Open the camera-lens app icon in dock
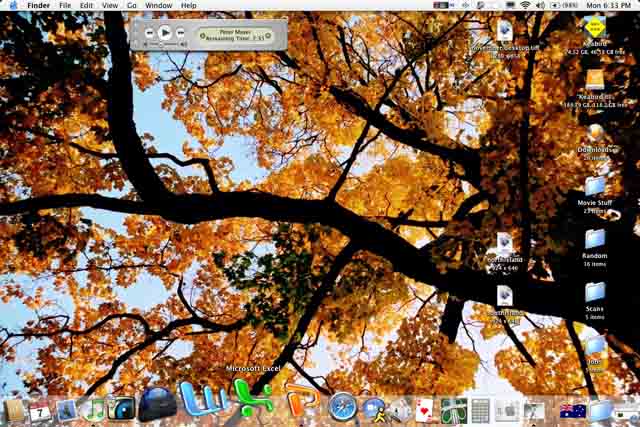Screen dimensions: 640x427 tap(121, 409)
